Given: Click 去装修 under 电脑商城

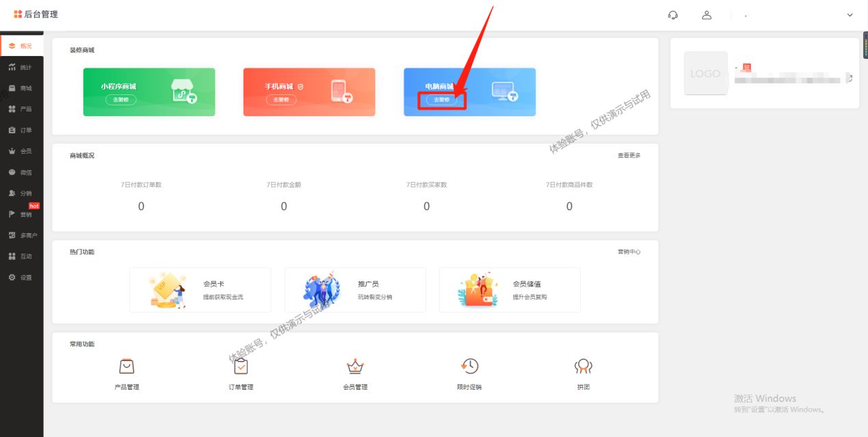Looking at the screenshot, I should pos(442,100).
